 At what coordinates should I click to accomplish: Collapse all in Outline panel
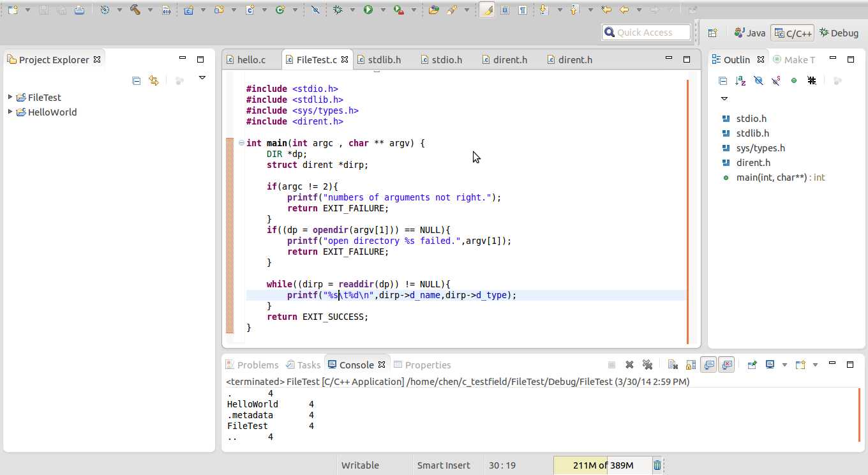(x=722, y=80)
